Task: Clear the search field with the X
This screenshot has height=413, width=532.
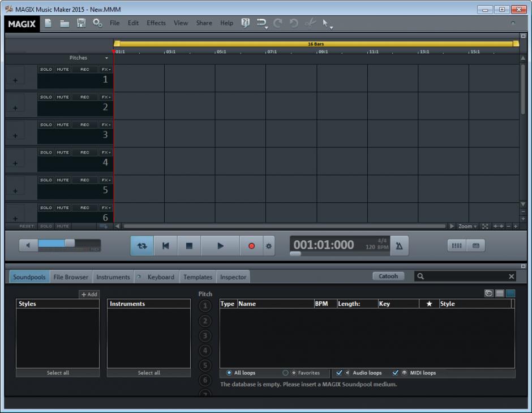Action: [511, 276]
